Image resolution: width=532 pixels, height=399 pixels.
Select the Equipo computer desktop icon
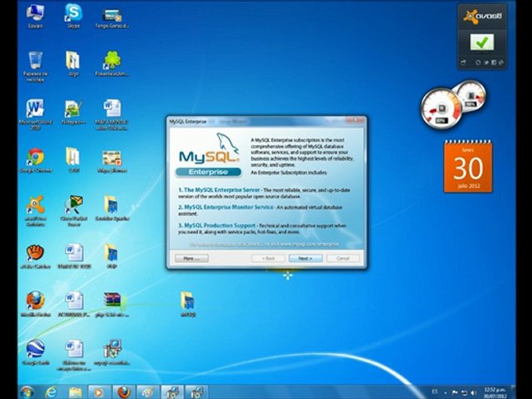coord(35,16)
